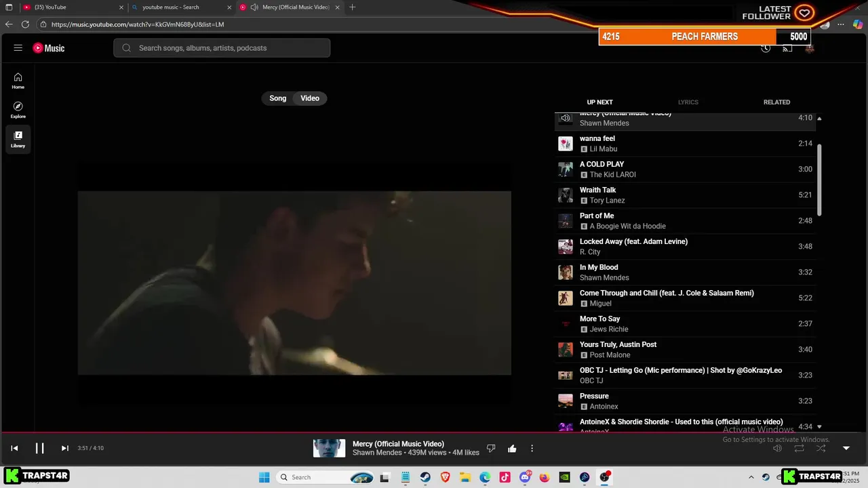Open Explore in the sidebar
The image size is (868, 488).
pyautogui.click(x=18, y=110)
